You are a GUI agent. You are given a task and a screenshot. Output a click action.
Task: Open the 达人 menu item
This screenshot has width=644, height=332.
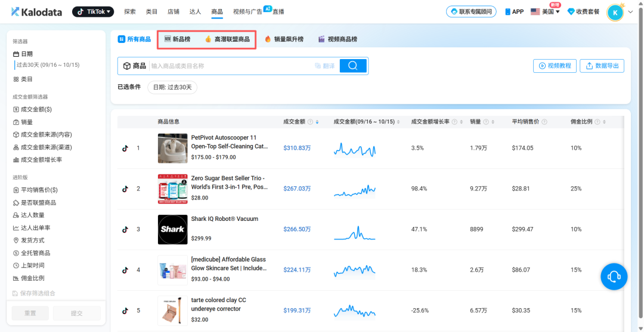(195, 12)
